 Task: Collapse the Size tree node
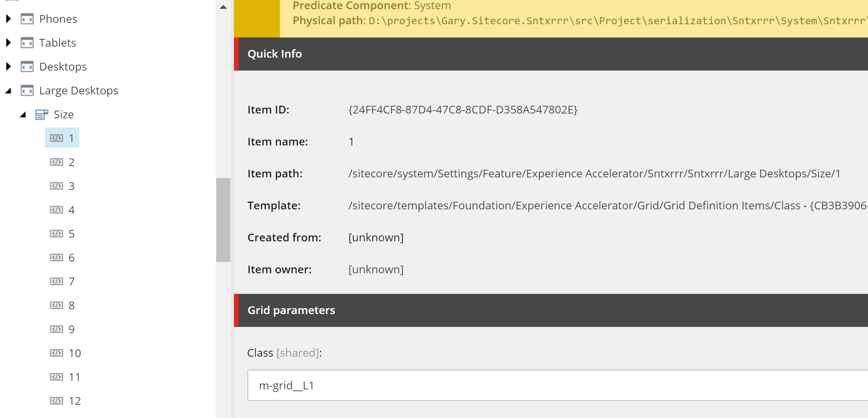point(23,115)
